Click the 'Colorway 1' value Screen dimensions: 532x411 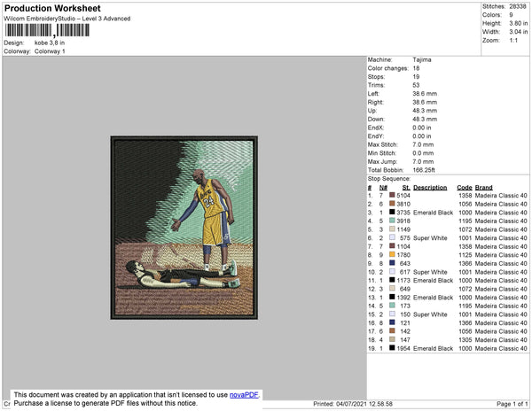pos(50,51)
